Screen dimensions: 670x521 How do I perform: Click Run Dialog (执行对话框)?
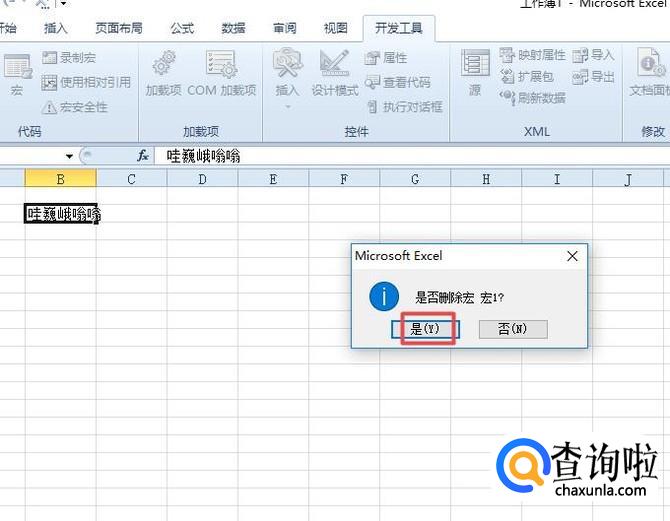(x=405, y=107)
